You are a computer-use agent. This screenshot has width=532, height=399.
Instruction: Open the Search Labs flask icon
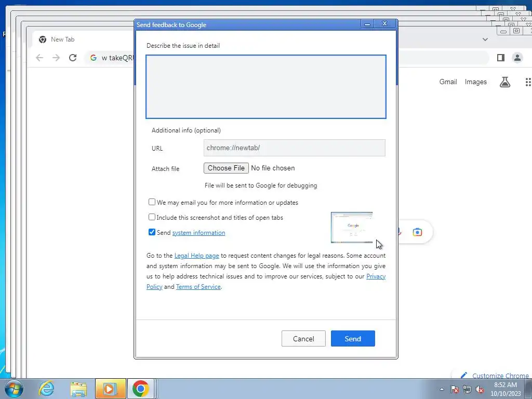click(x=505, y=82)
